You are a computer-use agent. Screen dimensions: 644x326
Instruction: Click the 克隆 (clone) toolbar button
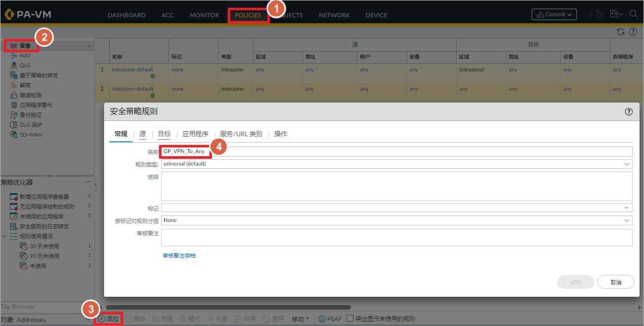[x=163, y=319]
